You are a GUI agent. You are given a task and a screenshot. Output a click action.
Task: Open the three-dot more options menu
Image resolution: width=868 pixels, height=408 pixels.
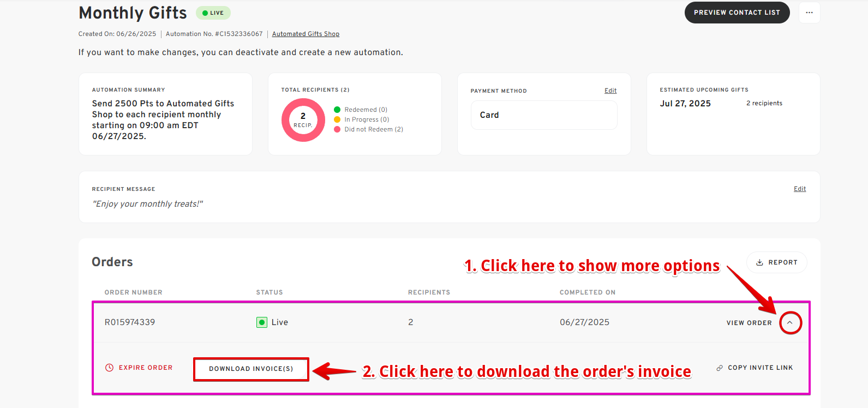[809, 13]
